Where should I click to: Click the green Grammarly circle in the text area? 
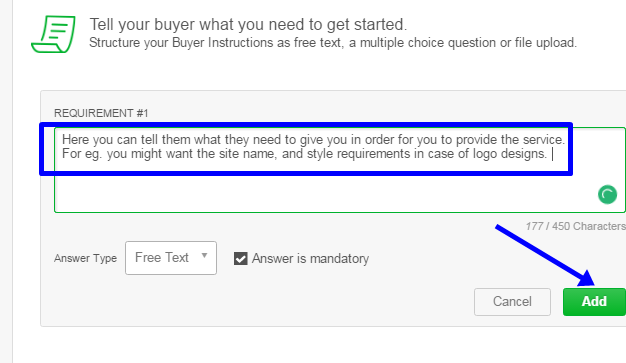pos(607,194)
